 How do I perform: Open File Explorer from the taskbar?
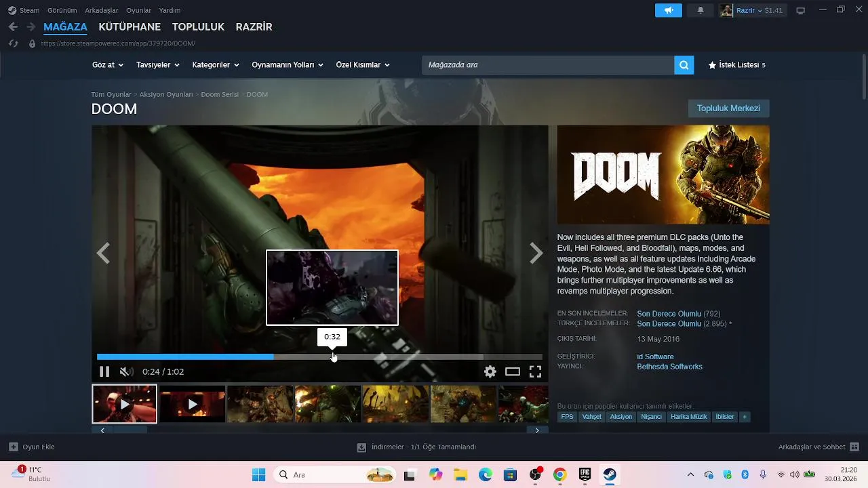tap(460, 475)
